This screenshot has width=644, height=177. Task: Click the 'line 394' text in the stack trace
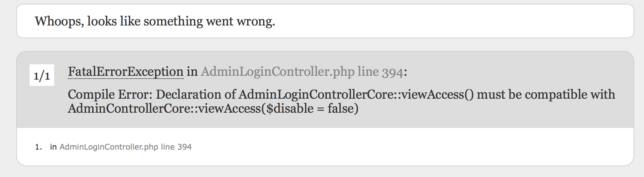coord(176,147)
